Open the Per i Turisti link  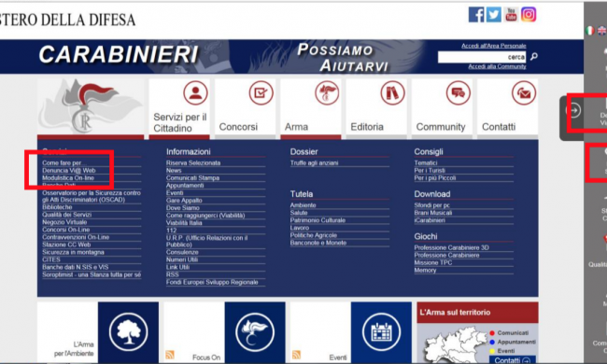tap(430, 170)
